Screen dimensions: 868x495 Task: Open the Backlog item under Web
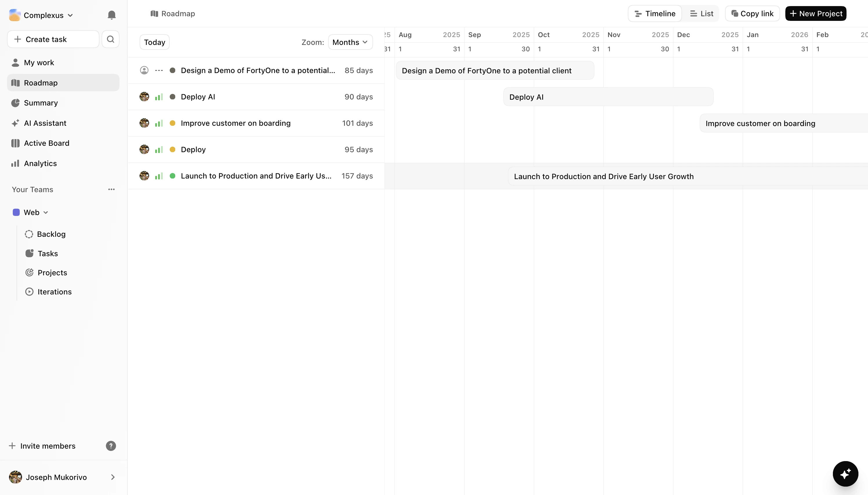[51, 234]
